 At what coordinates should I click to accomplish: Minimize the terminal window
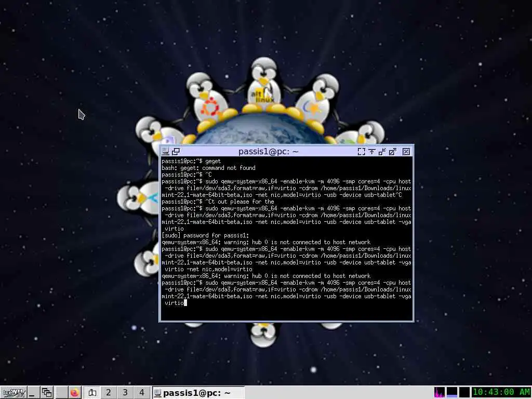click(x=382, y=151)
